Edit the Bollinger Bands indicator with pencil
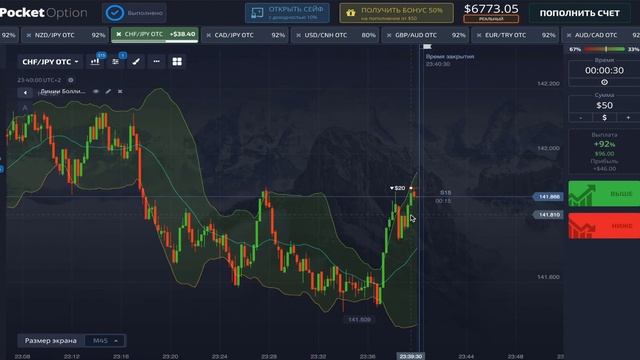640x360 pixels. 108,91
